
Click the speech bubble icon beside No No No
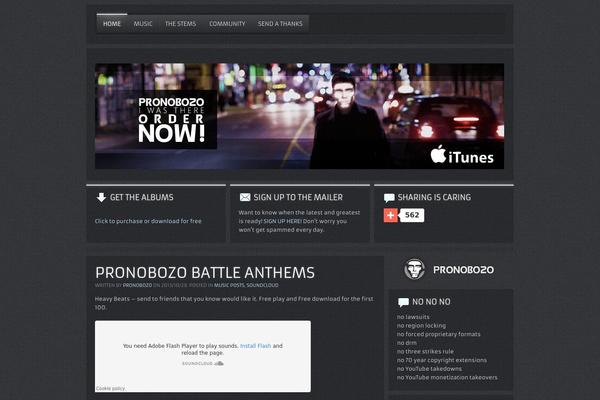[403, 302]
